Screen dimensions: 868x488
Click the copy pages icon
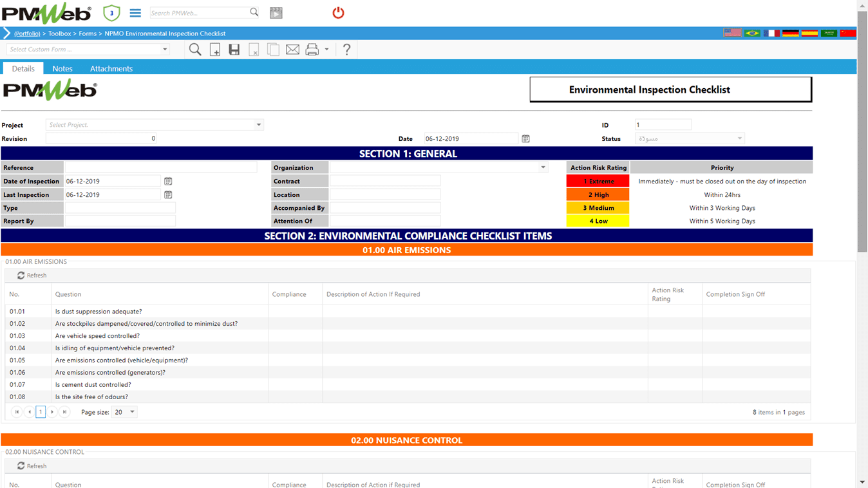[x=273, y=50]
